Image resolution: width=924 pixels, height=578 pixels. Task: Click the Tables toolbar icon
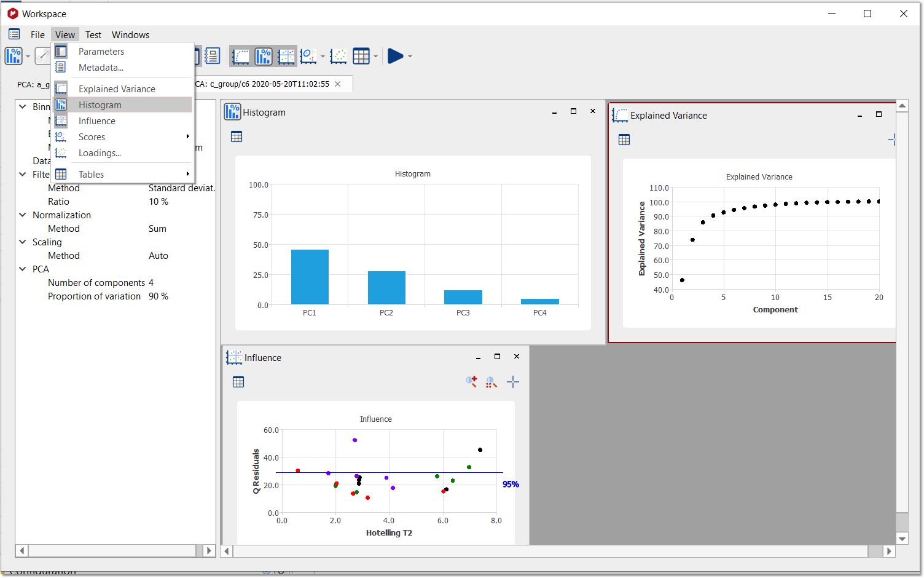[361, 56]
